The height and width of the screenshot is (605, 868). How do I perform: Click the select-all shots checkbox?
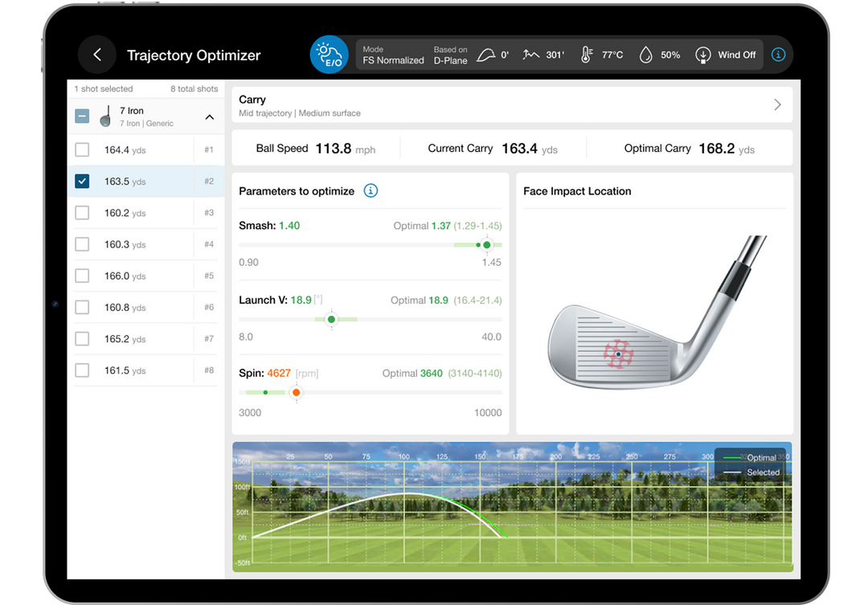click(x=81, y=115)
